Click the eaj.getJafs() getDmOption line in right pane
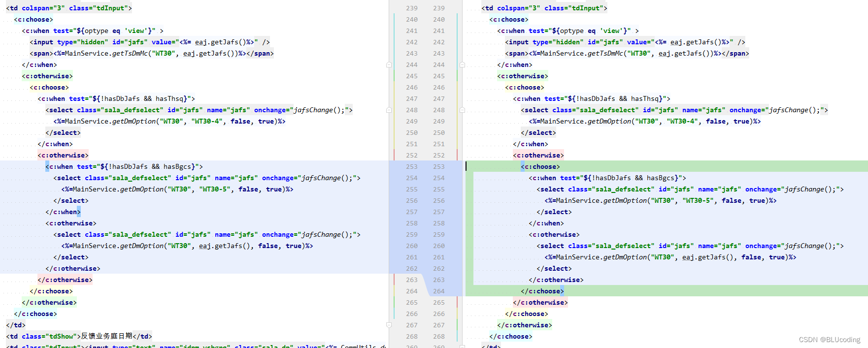Image resolution: width=868 pixels, height=348 pixels. tap(670, 257)
